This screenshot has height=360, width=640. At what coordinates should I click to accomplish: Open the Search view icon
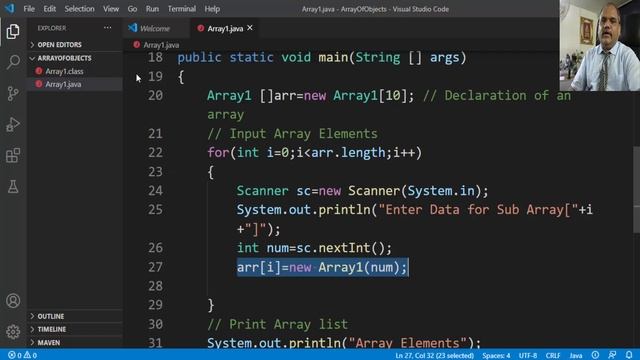(13, 62)
